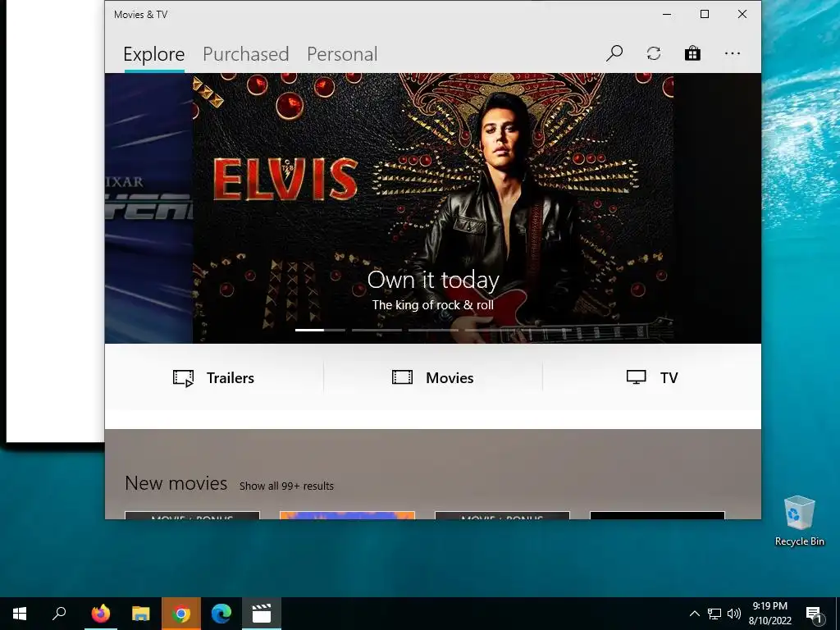This screenshot has height=630, width=840.
Task: Select the first carousel indicator bar
Action: 320,330
